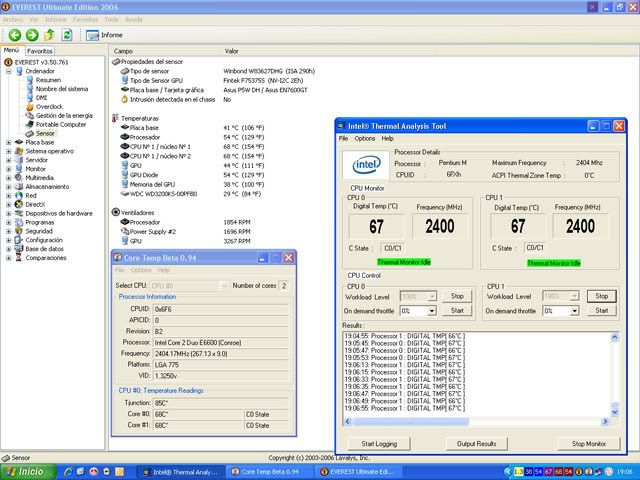Viewport: 640px width, 480px height.
Task: Open CPU 1 Workload Level dropdown
Action: [574, 296]
